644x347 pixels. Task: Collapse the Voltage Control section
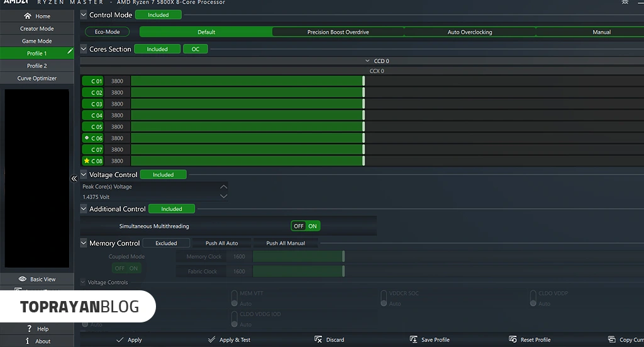click(84, 174)
